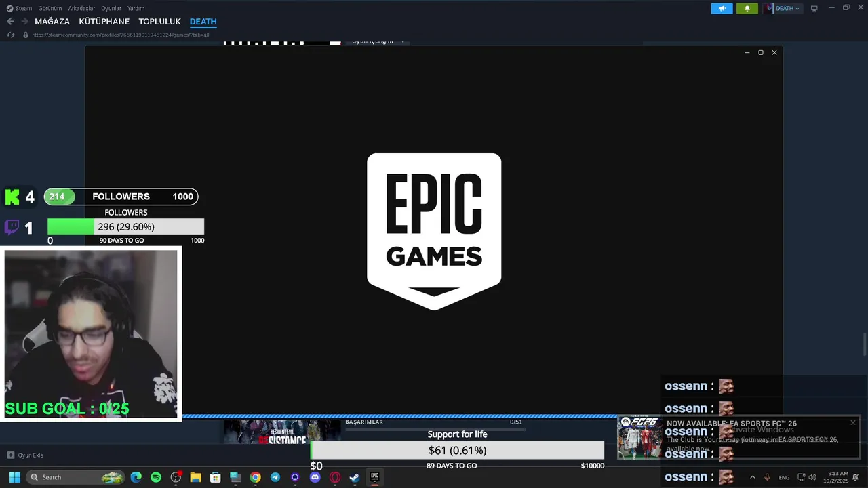The width and height of the screenshot is (868, 488).
Task: Open Google Chrome from the taskbar
Action: point(255,477)
